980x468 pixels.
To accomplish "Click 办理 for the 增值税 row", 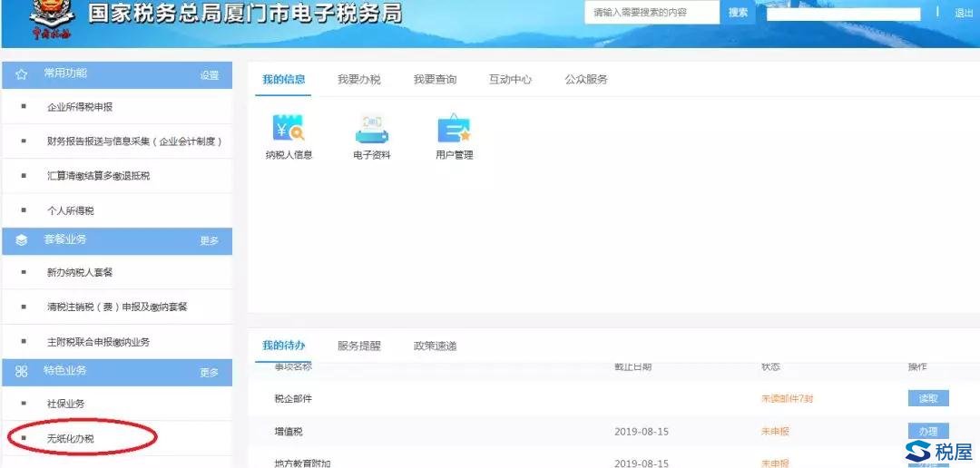I will click(x=927, y=431).
